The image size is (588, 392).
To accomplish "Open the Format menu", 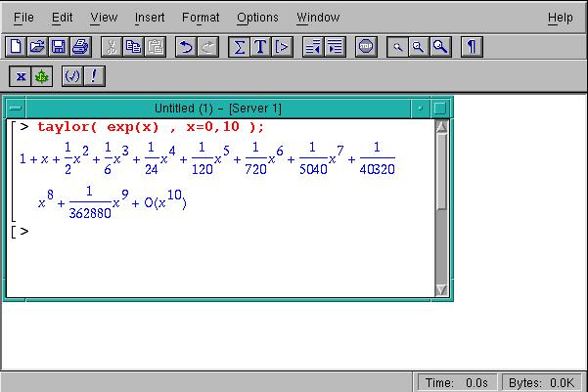I will click(x=200, y=17).
